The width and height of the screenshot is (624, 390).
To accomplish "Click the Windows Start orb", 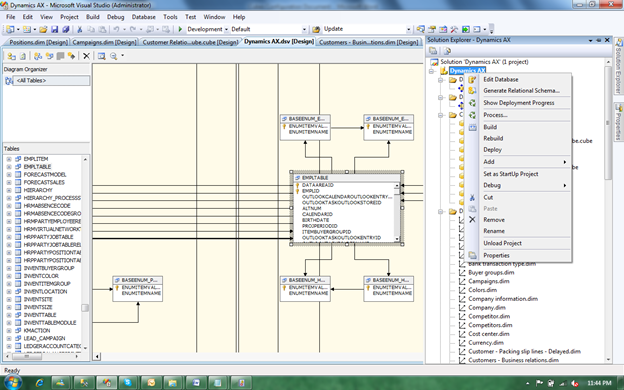I will pos(13,382).
